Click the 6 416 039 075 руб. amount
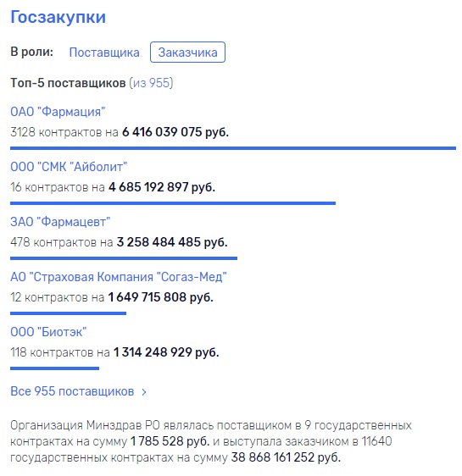The image size is (462, 476). (175, 132)
